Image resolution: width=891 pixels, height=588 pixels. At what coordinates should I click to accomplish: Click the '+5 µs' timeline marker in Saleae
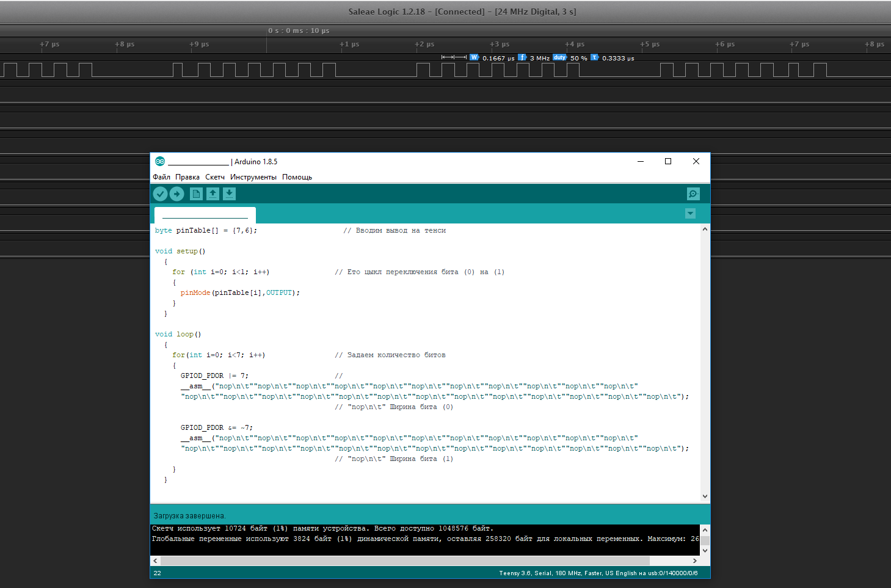tap(650, 44)
